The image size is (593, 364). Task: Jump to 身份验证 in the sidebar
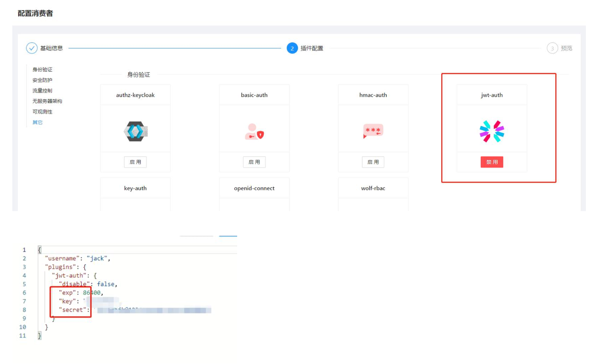click(42, 69)
